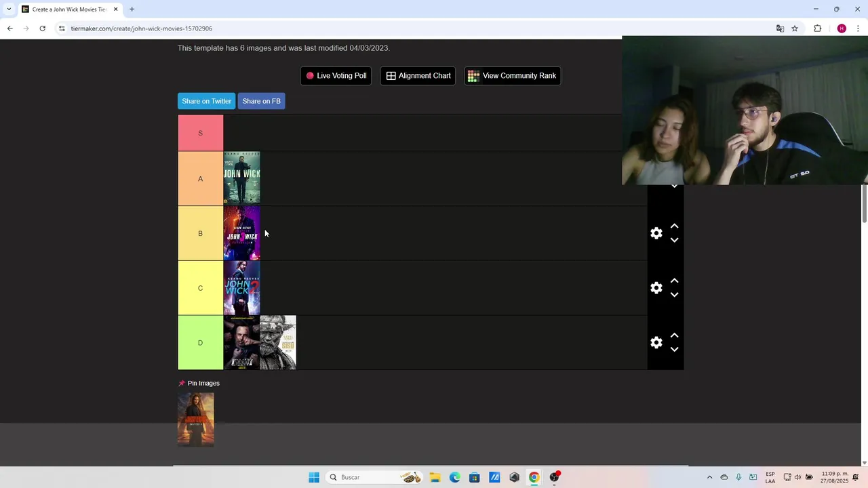Viewport: 868px width, 488px height.
Task: Share on FB
Action: pos(261,101)
